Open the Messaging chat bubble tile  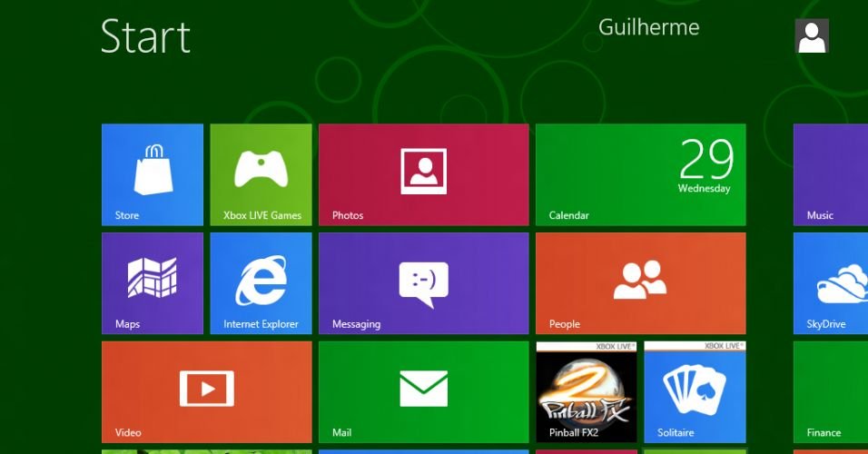[x=423, y=282]
